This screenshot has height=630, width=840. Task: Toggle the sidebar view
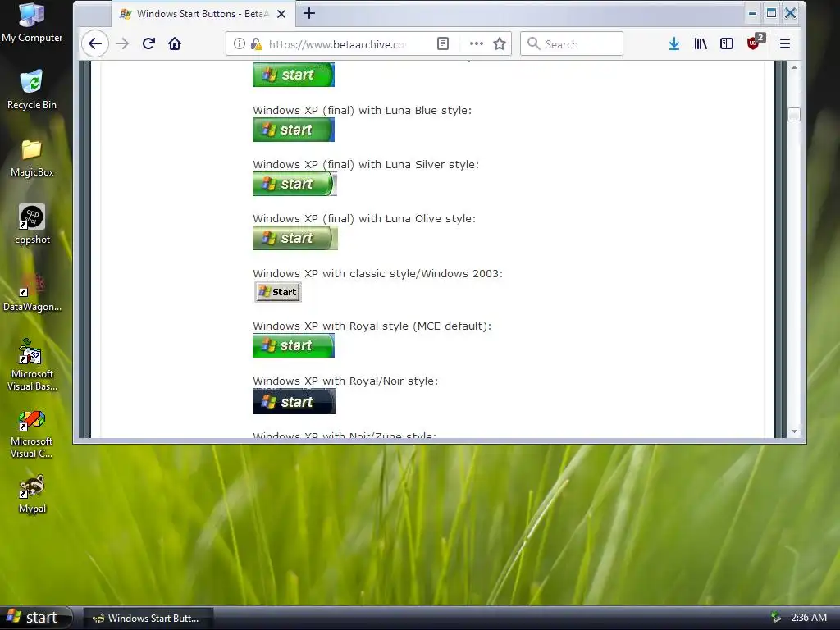(727, 43)
